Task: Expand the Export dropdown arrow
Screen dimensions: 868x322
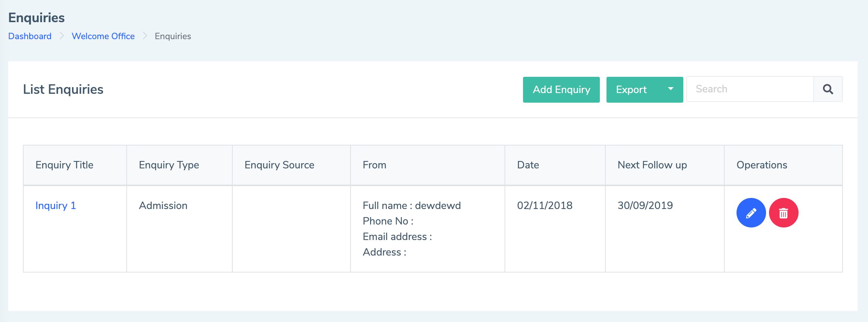Action: [x=670, y=89]
